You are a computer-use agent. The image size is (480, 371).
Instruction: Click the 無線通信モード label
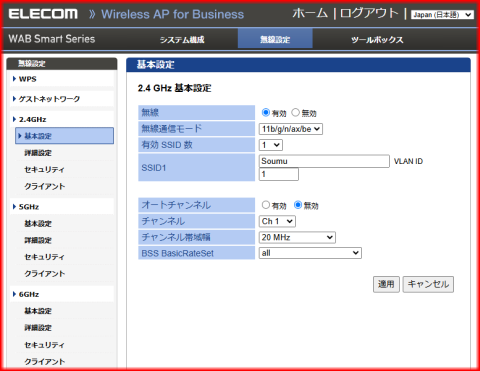tap(172, 129)
